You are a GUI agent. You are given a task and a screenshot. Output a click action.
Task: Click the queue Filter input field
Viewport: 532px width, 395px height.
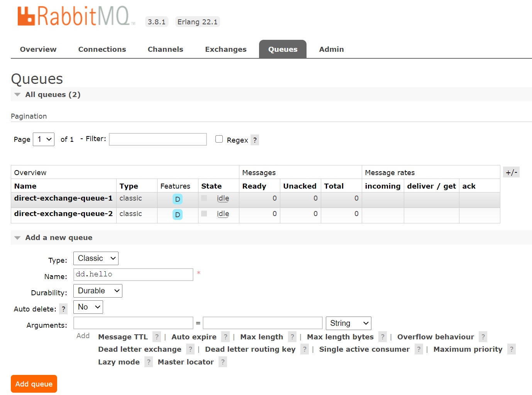coord(158,139)
